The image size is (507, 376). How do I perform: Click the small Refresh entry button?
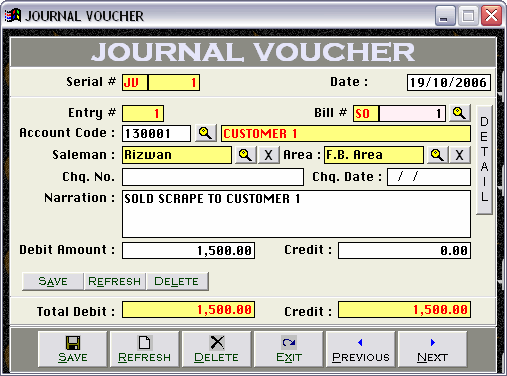(x=114, y=281)
